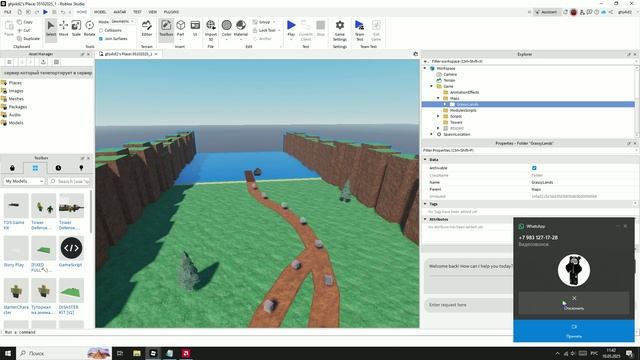Open the Inventory grid tab in Toolbox
640x360 pixels.
(35, 168)
